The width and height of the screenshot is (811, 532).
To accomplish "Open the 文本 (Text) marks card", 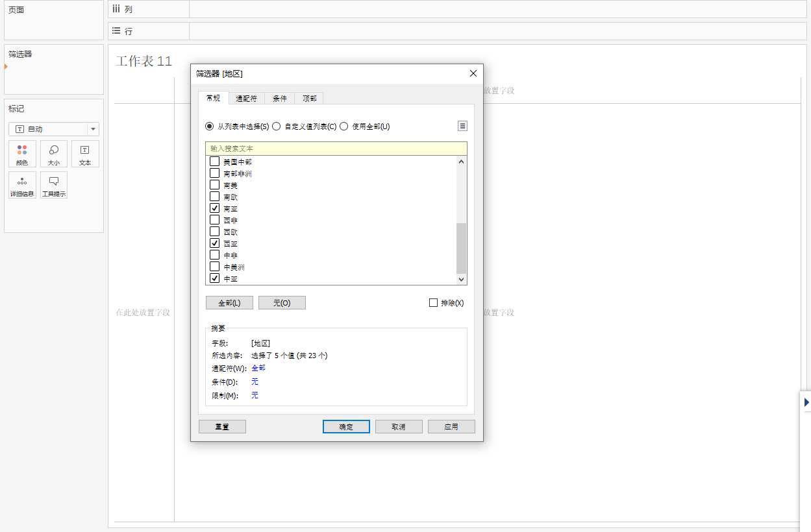I will point(85,154).
